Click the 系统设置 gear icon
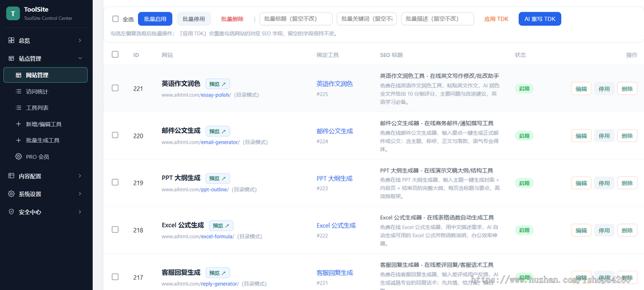 (11, 194)
